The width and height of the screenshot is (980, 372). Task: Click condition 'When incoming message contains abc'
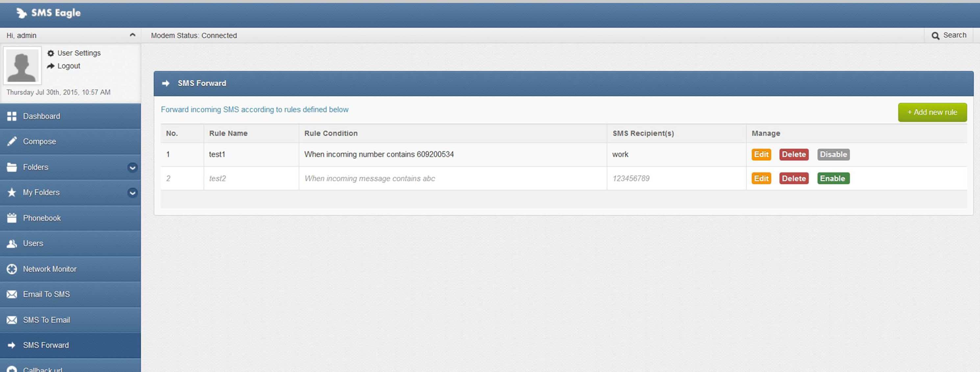tap(369, 178)
